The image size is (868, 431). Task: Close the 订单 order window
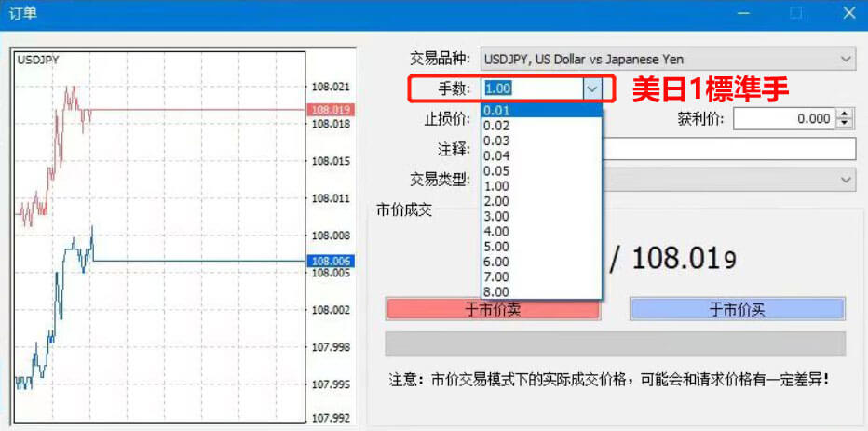[x=848, y=13]
